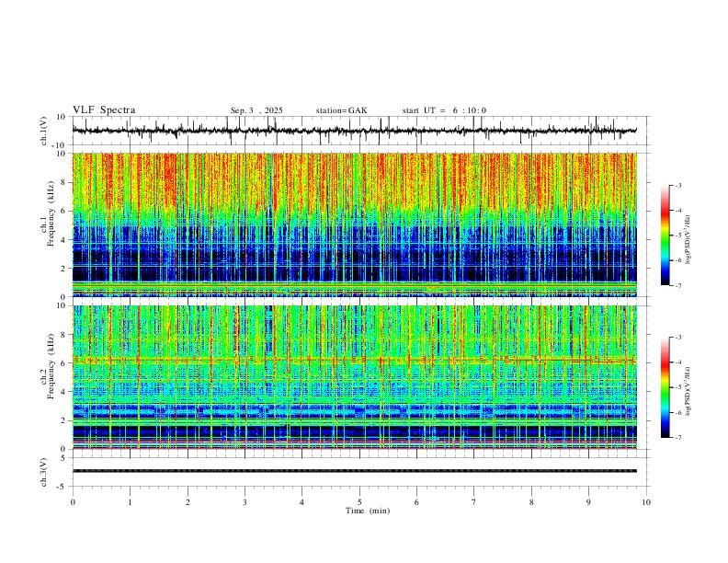Image resolution: width=728 pixels, height=563 pixels.
Task: Click the 'ch.3(V)' axis label
Action: click(x=44, y=473)
